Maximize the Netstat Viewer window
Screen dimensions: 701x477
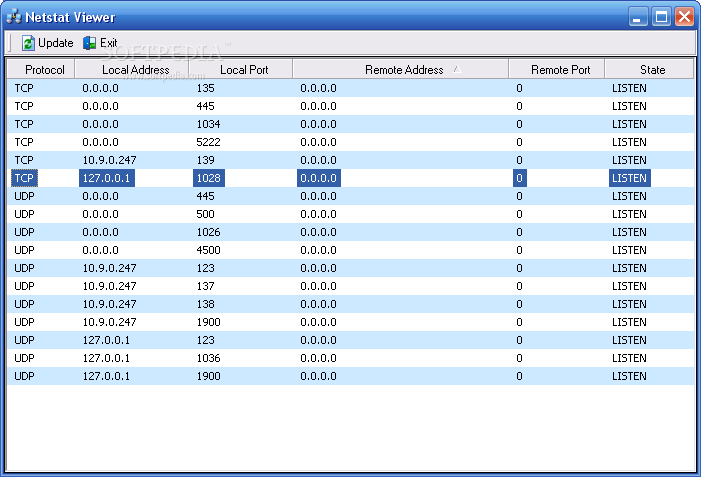coord(661,17)
